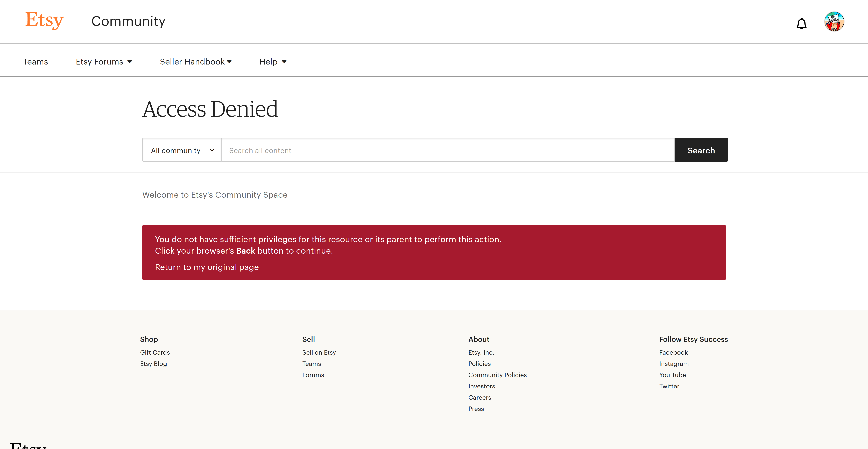Image resolution: width=868 pixels, height=449 pixels.
Task: Click the insufficient privileges error message
Action: click(328, 245)
